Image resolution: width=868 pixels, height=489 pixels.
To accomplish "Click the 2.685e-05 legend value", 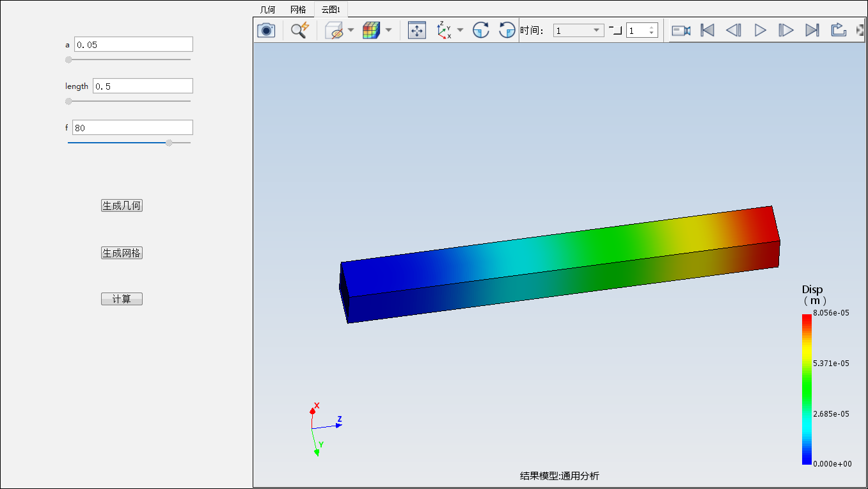I will [x=831, y=413].
